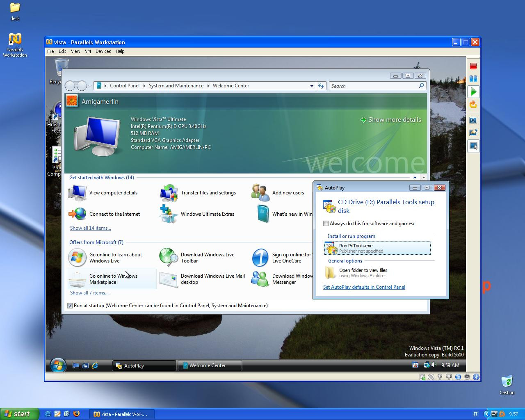Viewport: 525px width, 420px height.
Task: Switch to AutoPlay in Vista taskbar
Action: coord(144,365)
